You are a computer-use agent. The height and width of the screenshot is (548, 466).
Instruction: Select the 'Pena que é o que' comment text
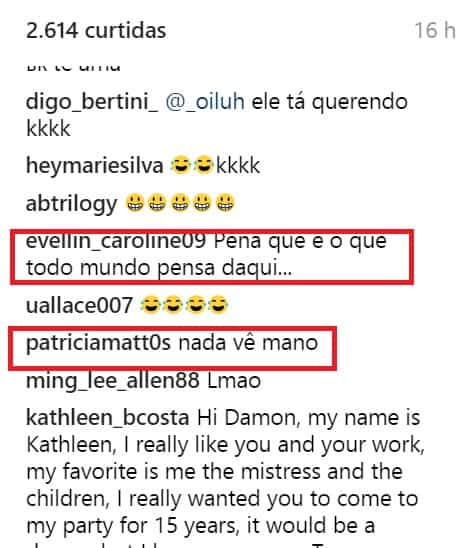pos(300,242)
